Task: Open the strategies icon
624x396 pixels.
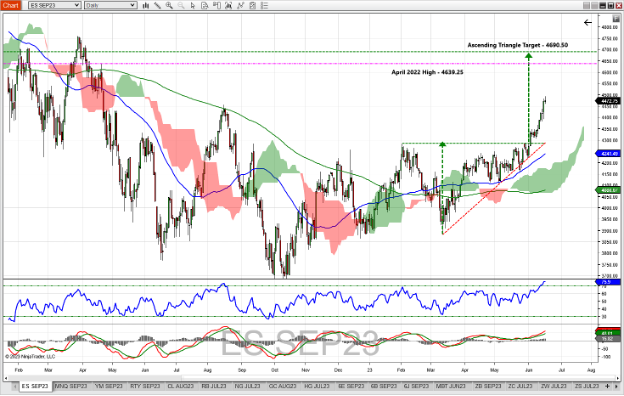Action: (x=252, y=5)
